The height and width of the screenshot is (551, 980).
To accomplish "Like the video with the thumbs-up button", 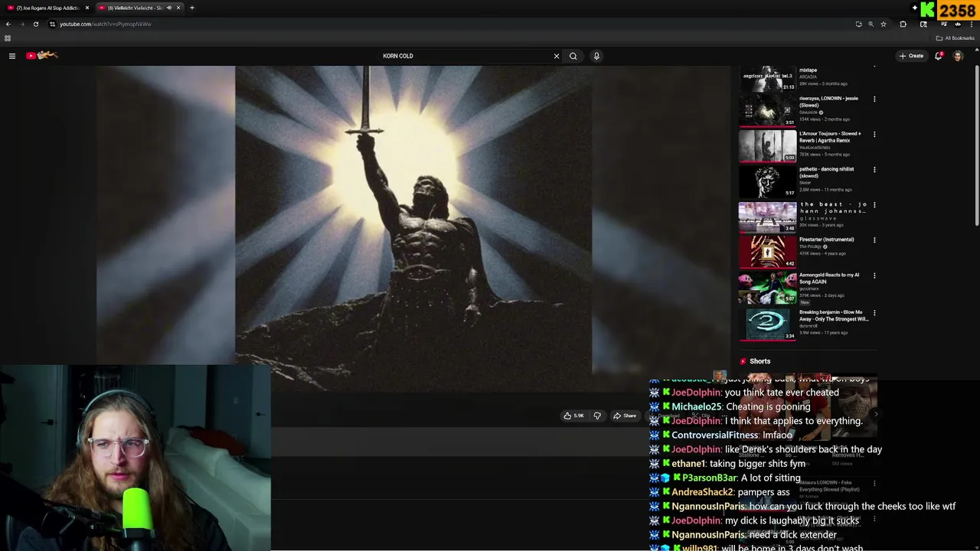I will click(x=574, y=416).
